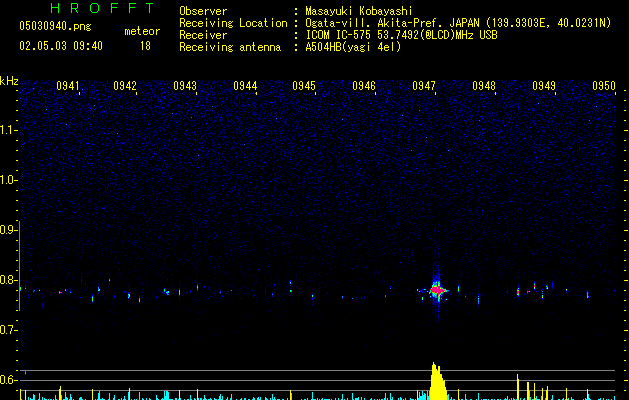
Task: Click the meteor label
Action: point(142,31)
